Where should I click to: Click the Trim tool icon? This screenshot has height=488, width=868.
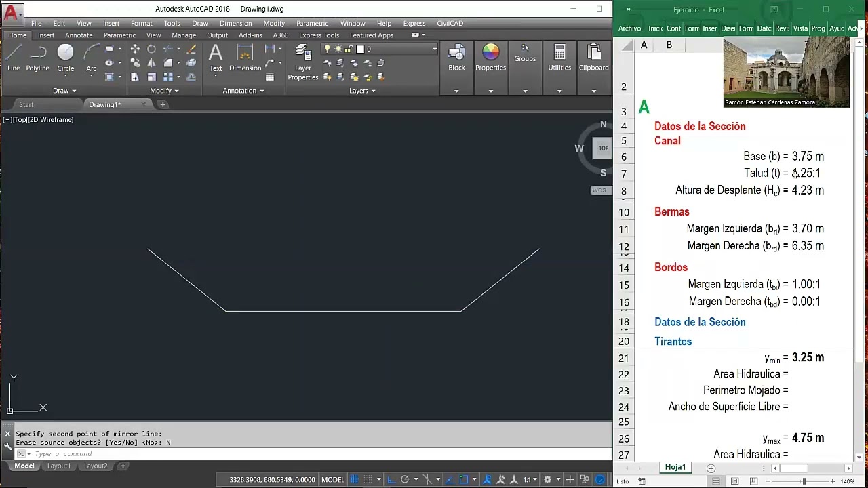coord(167,49)
